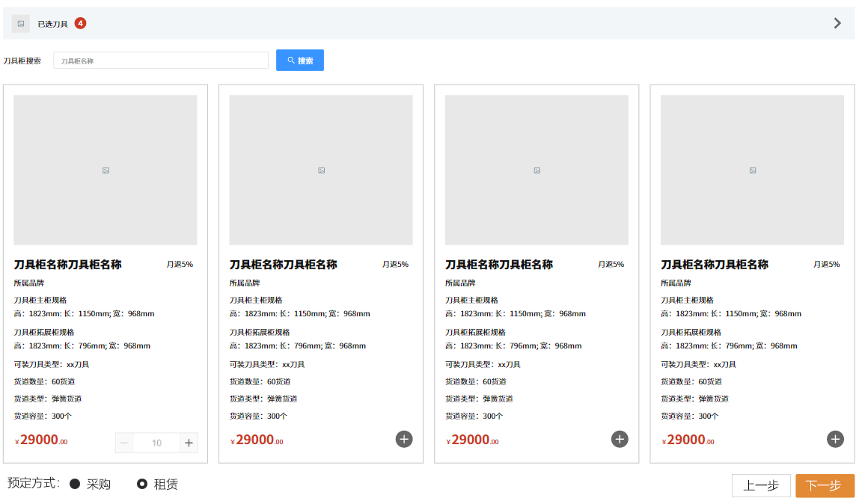
Task: Expand selected tools panel with chevron
Action: [x=837, y=23]
